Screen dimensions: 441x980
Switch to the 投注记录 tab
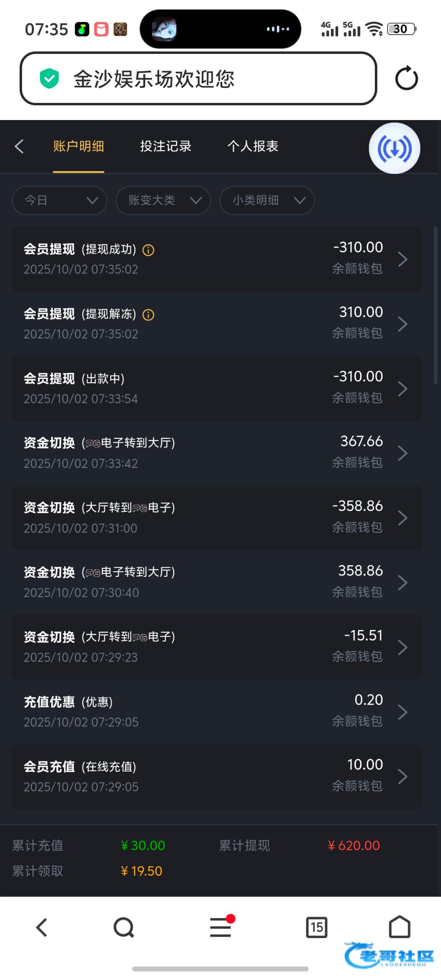tap(166, 146)
